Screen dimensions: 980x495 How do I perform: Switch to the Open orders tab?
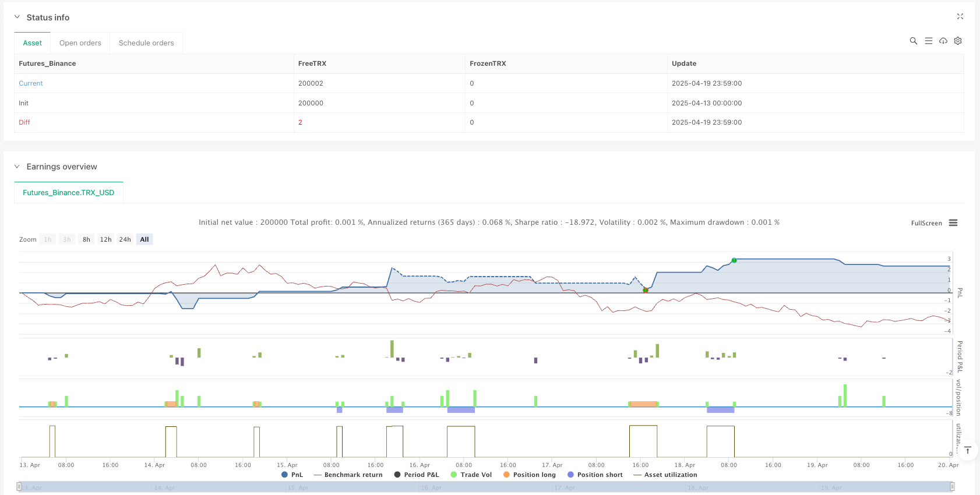80,43
